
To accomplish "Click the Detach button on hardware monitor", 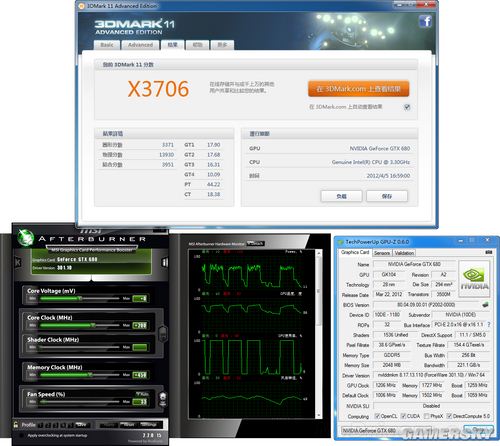I will point(255,244).
